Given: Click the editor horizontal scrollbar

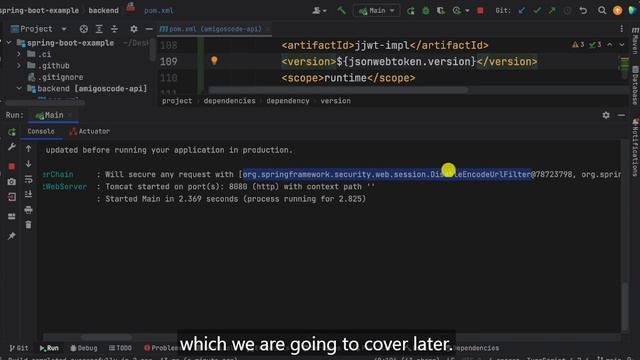Looking at the screenshot, I should (338, 90).
